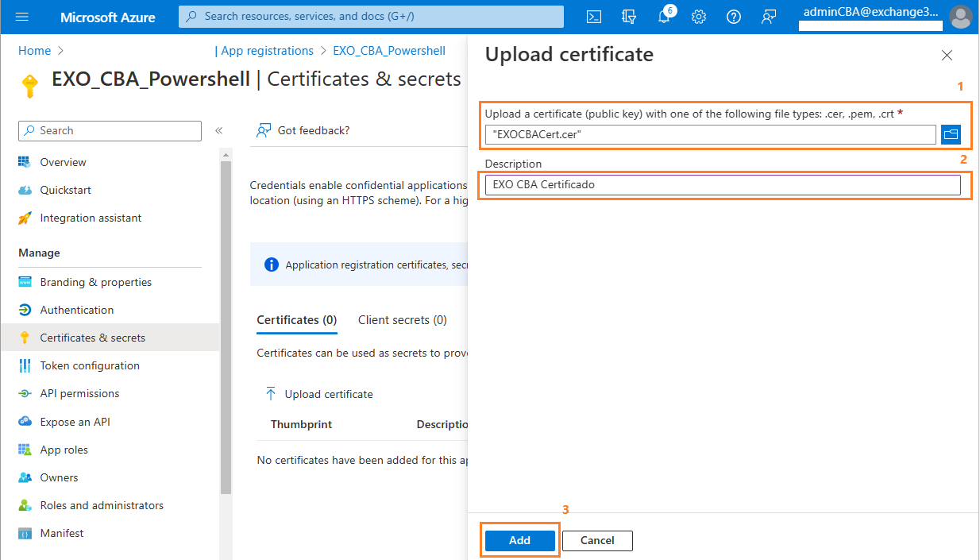Open Branding & properties
This screenshot has height=560, width=980.
96,282
